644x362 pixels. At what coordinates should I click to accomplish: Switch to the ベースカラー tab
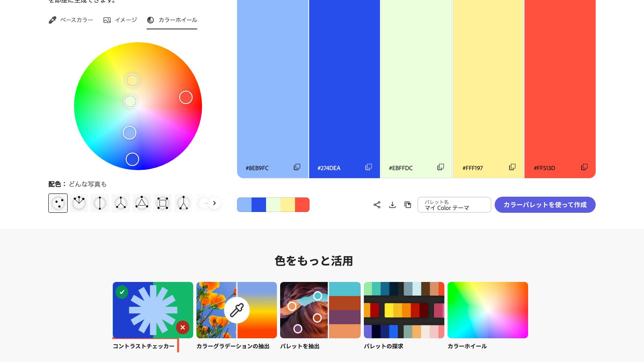coord(71,20)
